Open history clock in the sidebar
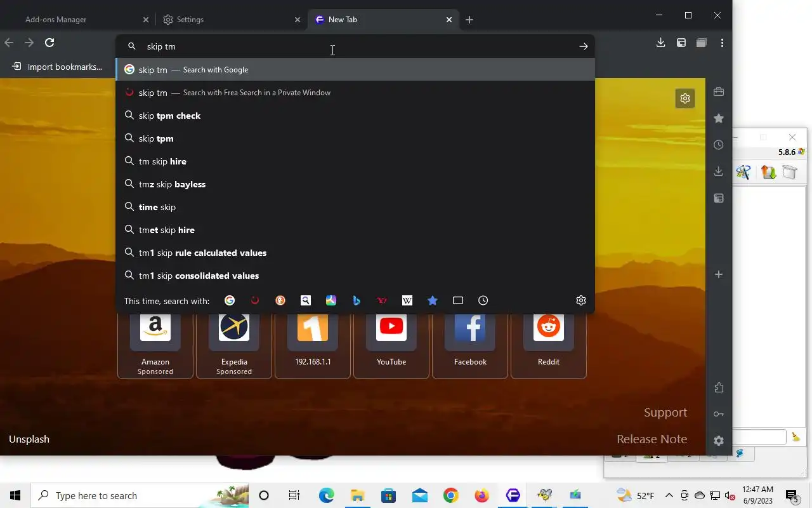The height and width of the screenshot is (508, 812). [719, 145]
